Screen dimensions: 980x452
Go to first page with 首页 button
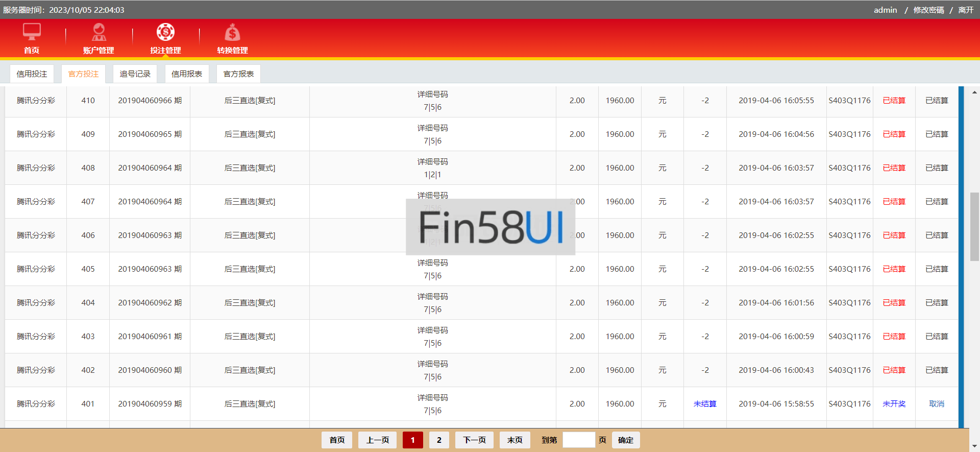[337, 440]
